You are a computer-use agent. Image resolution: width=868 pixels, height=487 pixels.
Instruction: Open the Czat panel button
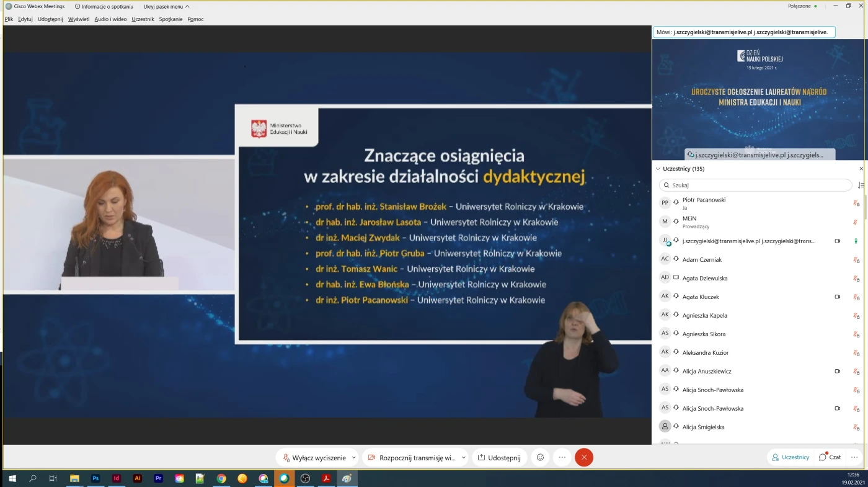pos(830,457)
